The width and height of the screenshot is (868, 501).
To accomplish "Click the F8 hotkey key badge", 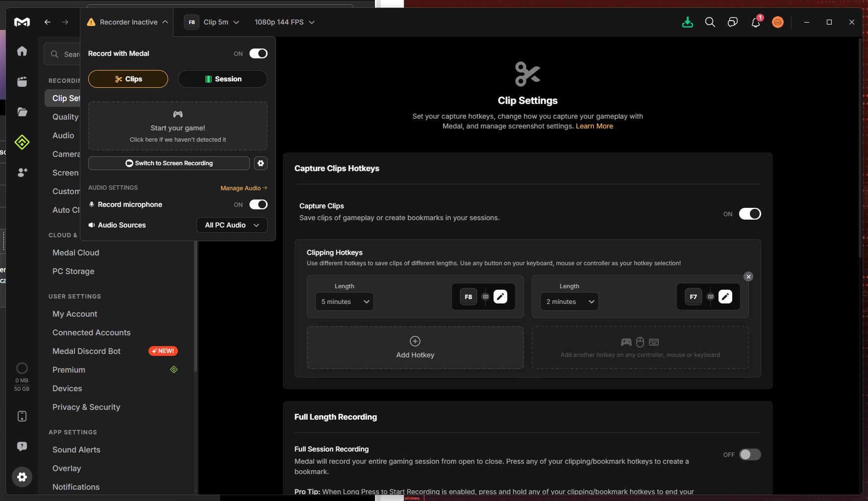I will (469, 297).
